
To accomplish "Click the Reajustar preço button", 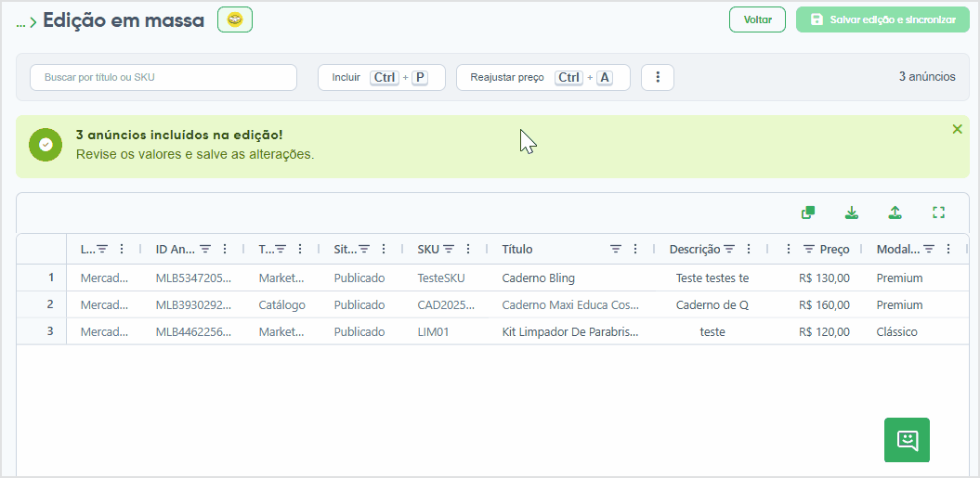I will tap(543, 77).
